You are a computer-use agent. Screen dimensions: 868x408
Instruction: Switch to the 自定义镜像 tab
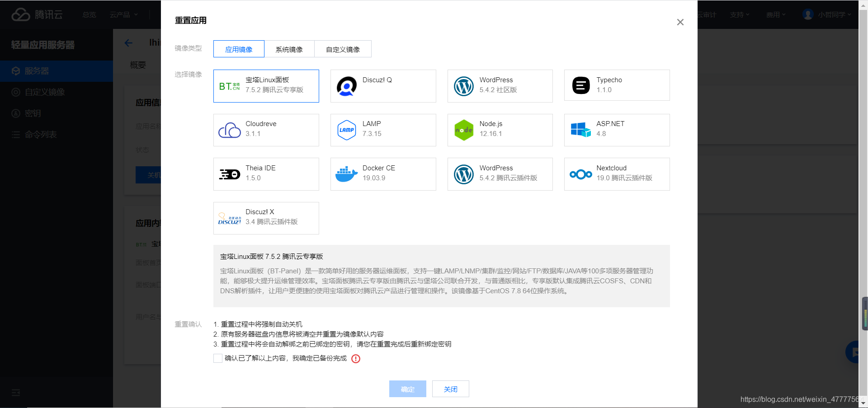343,49
